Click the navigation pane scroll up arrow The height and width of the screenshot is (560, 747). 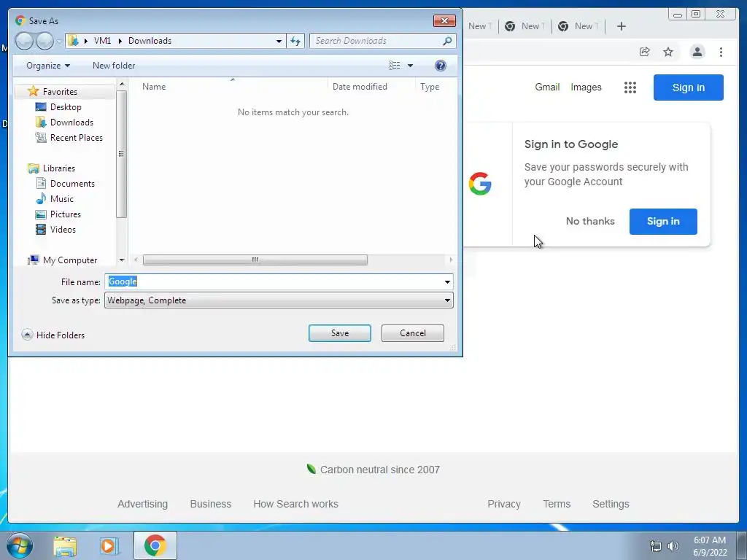[122, 85]
